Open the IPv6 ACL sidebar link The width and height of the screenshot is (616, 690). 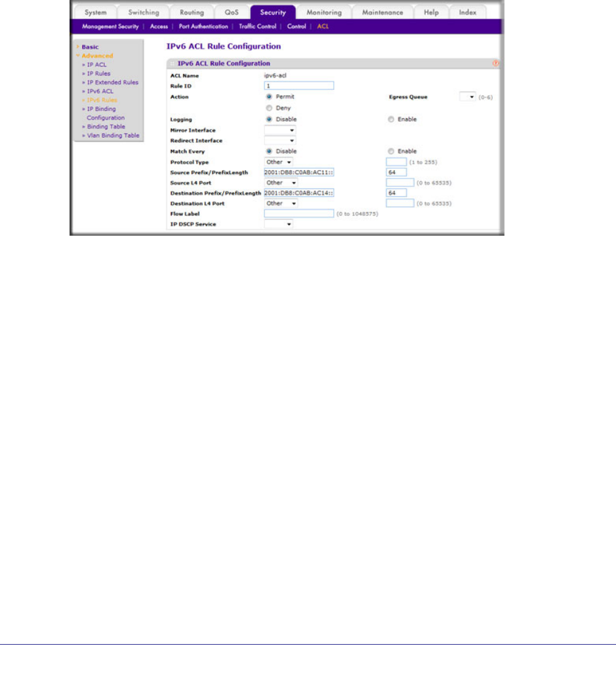100,91
